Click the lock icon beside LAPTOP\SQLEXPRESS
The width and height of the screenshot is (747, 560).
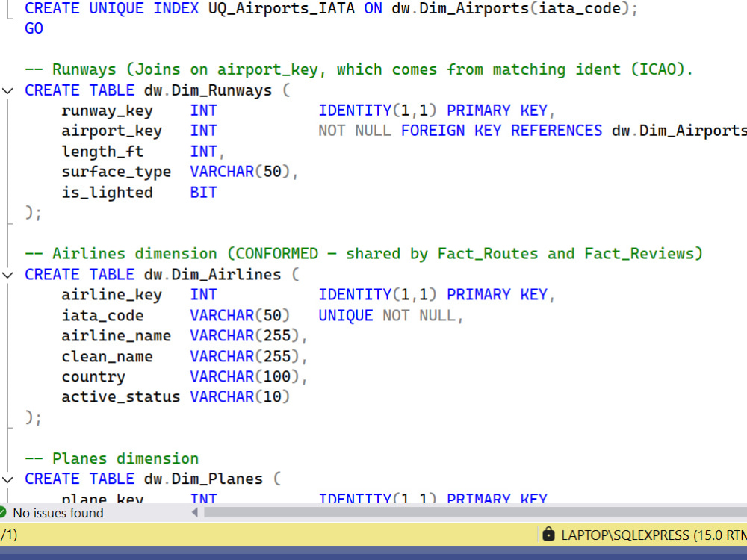[x=549, y=535]
